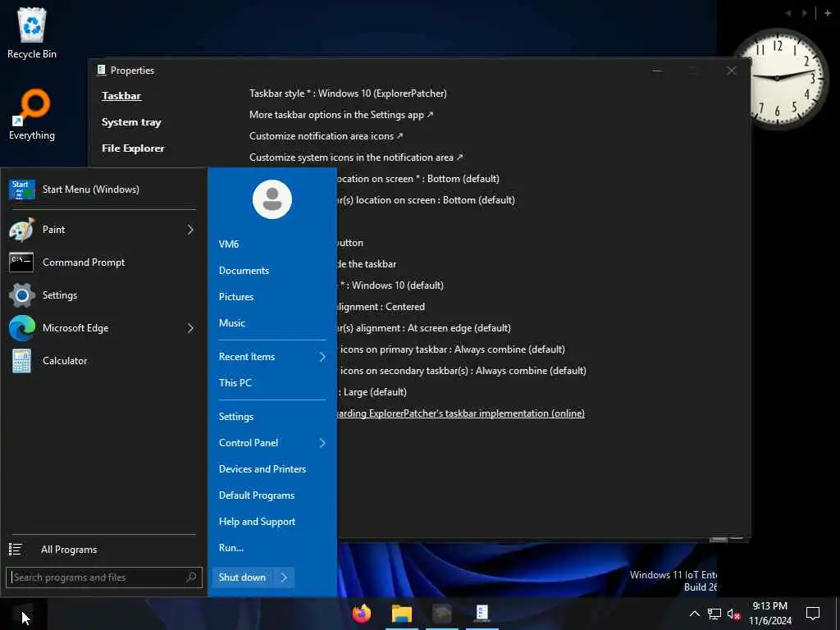Open Firefox from the taskbar
The width and height of the screenshot is (840, 630).
coord(362,613)
